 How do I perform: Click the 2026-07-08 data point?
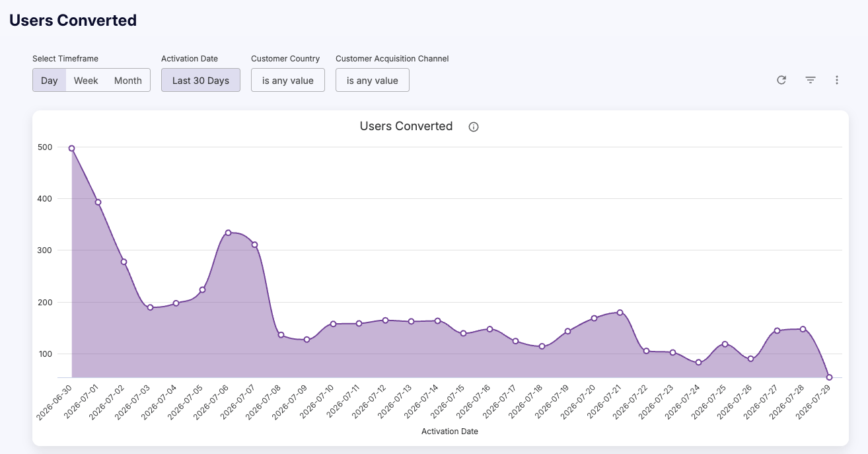(281, 335)
